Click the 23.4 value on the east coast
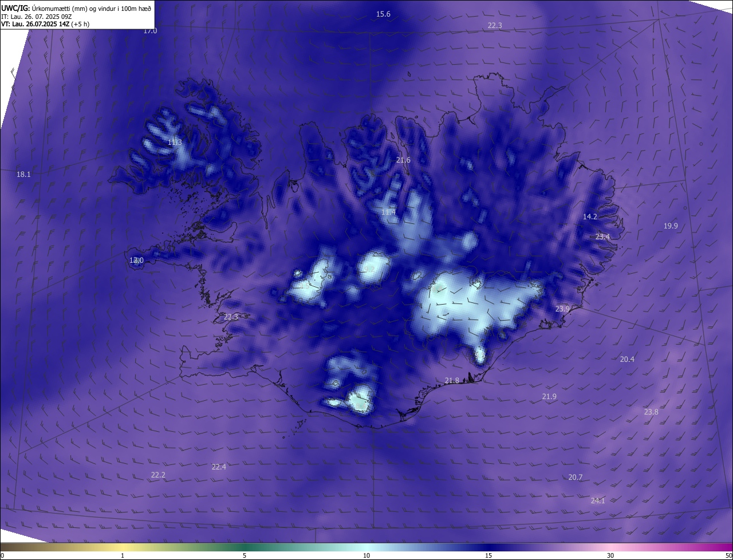Viewport: 733px width, 560px height. (602, 236)
